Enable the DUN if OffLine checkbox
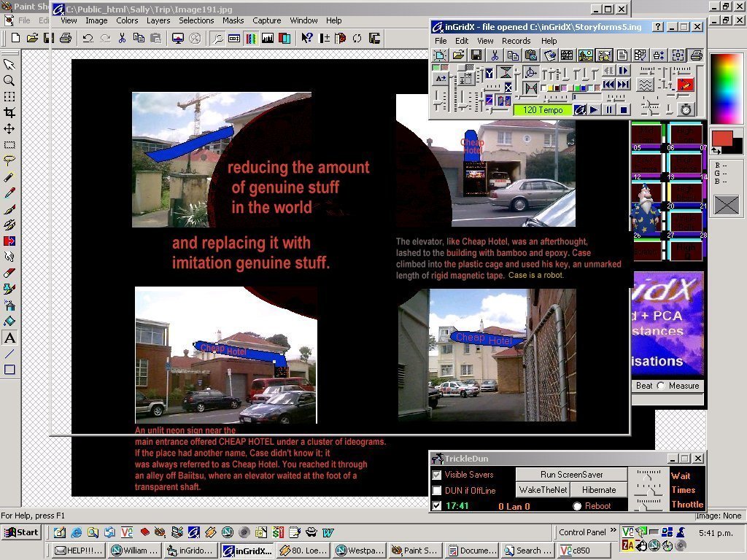 tap(436, 491)
